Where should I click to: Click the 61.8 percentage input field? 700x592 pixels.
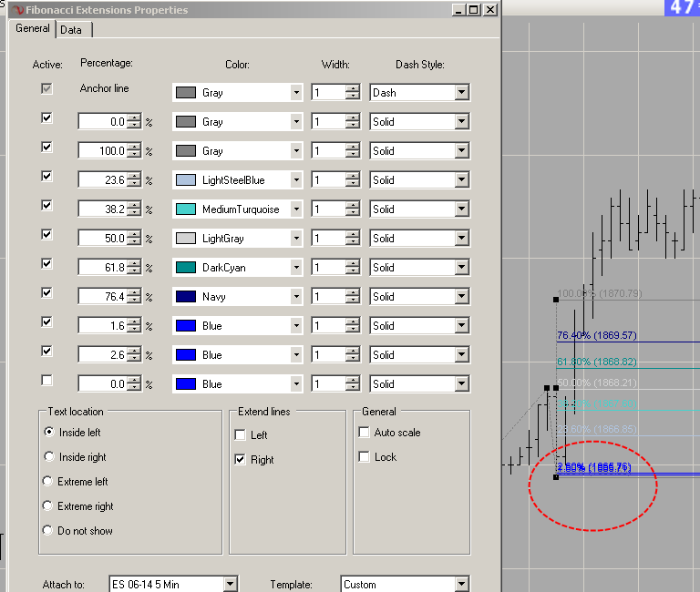103,268
